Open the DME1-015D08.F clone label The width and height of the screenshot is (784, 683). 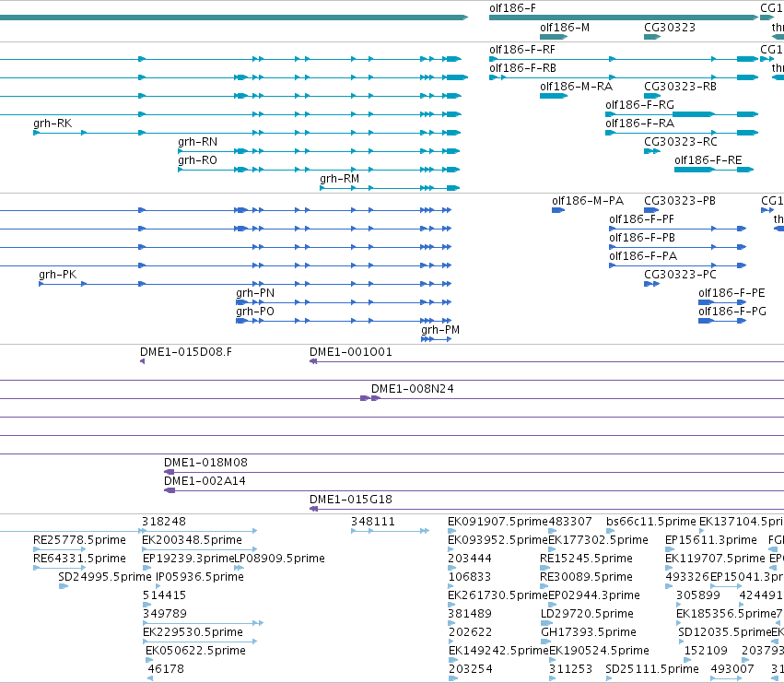pos(186,352)
